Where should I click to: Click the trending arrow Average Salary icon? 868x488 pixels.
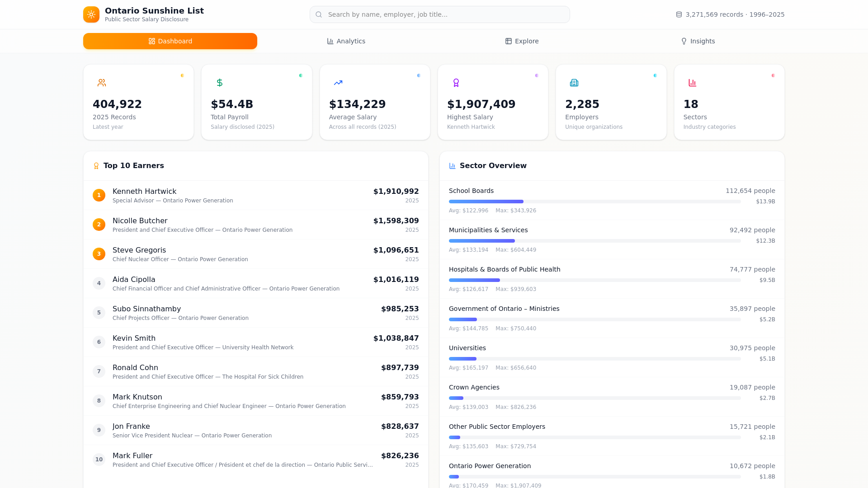click(x=338, y=83)
